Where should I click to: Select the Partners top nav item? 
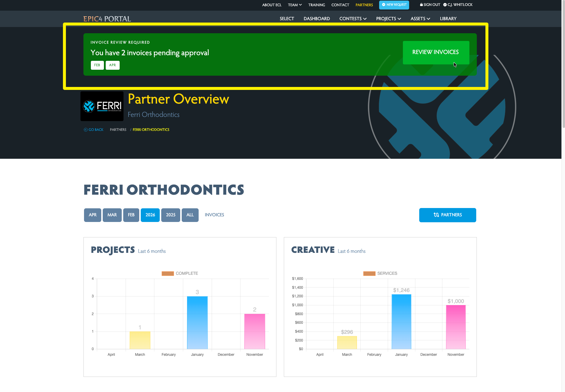(364, 5)
